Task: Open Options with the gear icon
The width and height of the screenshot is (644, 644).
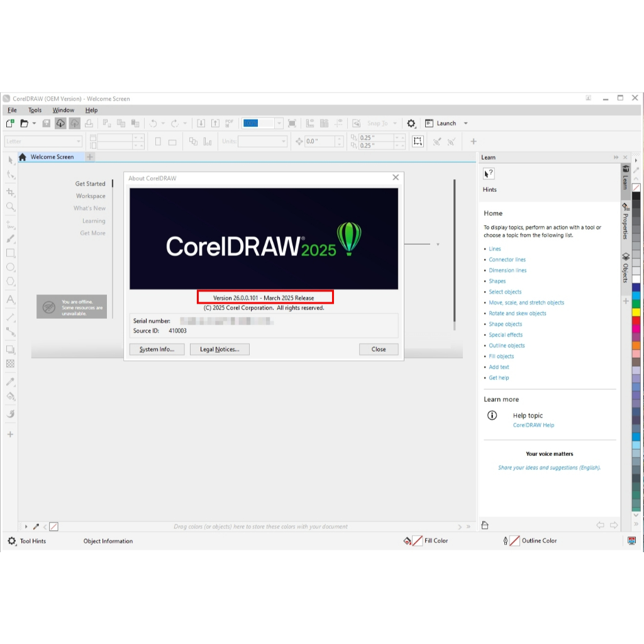Action: (411, 123)
